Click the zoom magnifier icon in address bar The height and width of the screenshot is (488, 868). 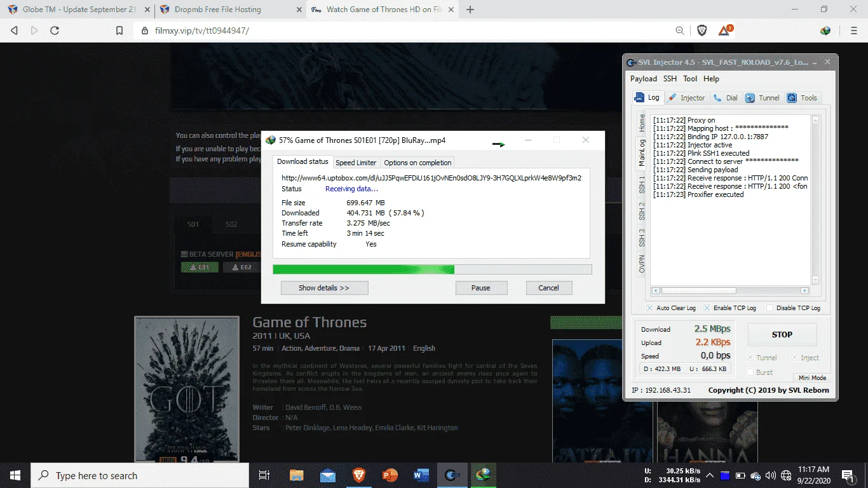tap(680, 30)
